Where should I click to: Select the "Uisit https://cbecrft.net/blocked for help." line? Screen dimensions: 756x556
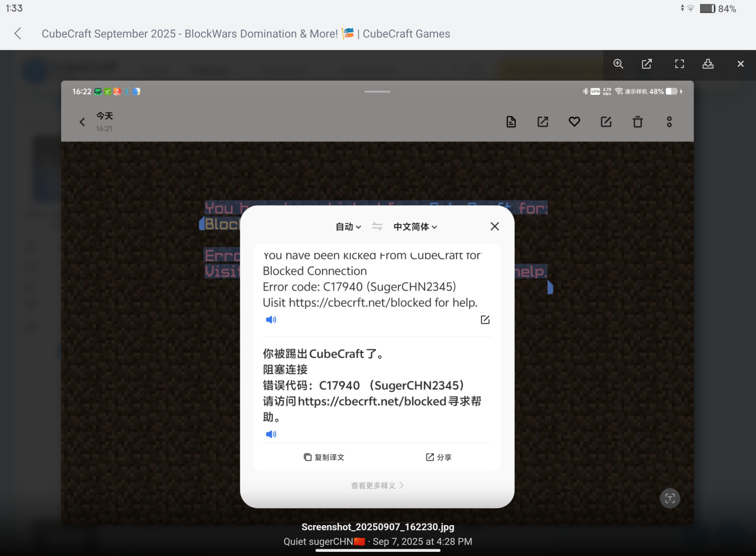point(370,303)
